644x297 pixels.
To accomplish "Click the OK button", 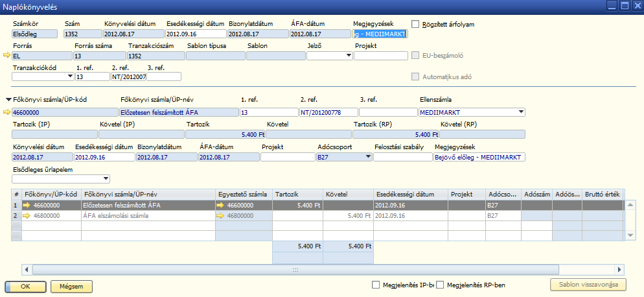I will click(x=25, y=287).
